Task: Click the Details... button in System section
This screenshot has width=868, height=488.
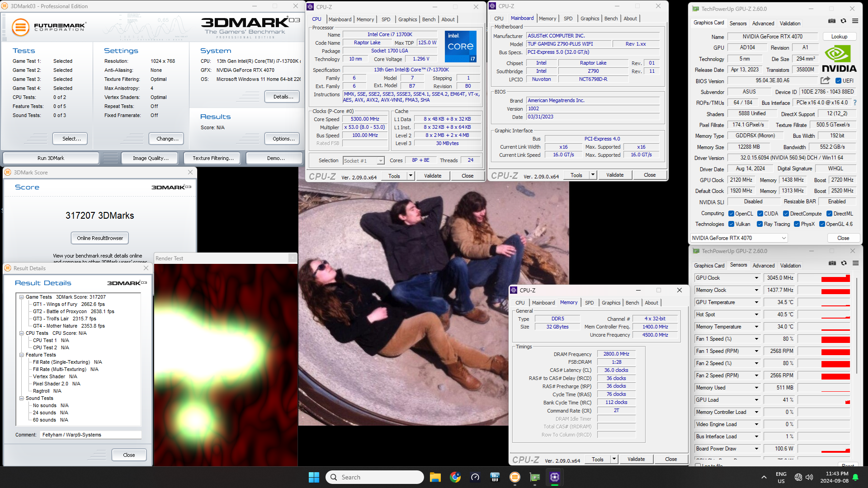Action: tap(283, 97)
